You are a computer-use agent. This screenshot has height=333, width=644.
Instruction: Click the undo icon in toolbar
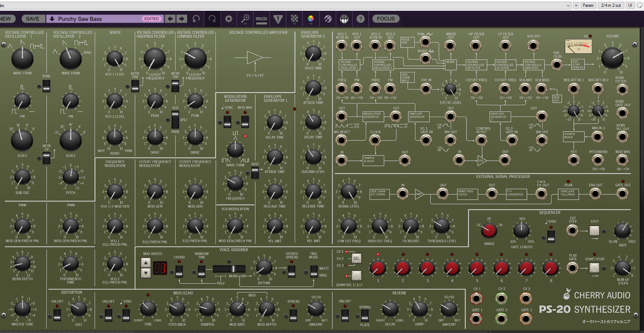pyautogui.click(x=196, y=19)
